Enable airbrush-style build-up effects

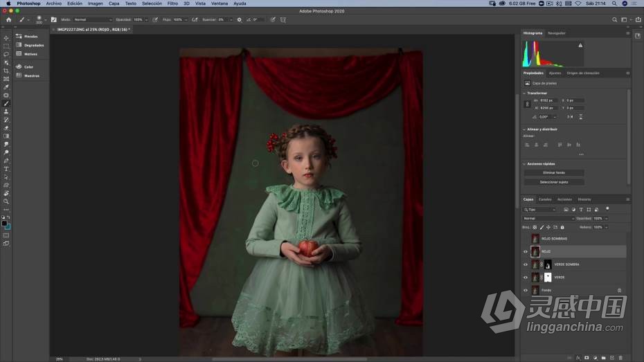(195, 19)
